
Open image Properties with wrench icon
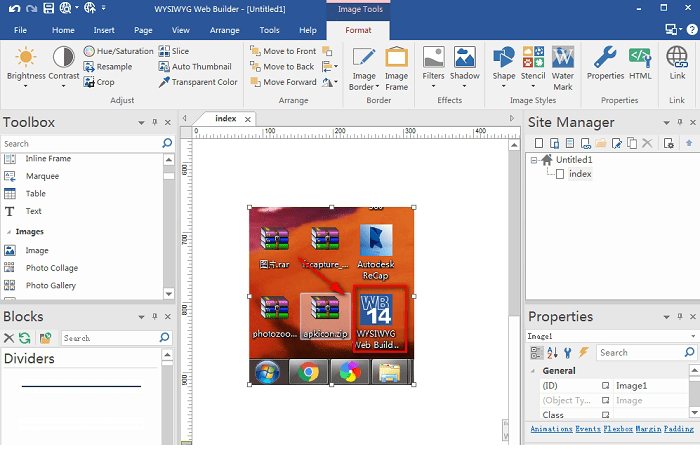[x=605, y=63]
